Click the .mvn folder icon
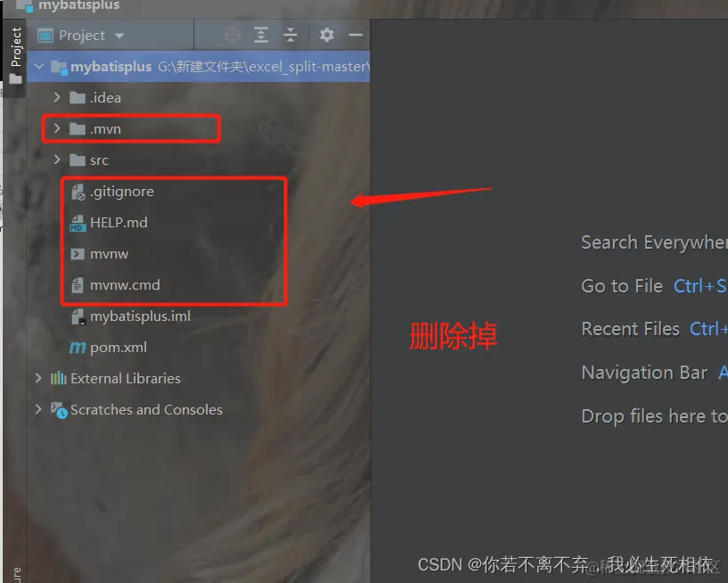Image resolution: width=728 pixels, height=583 pixels. click(x=77, y=128)
